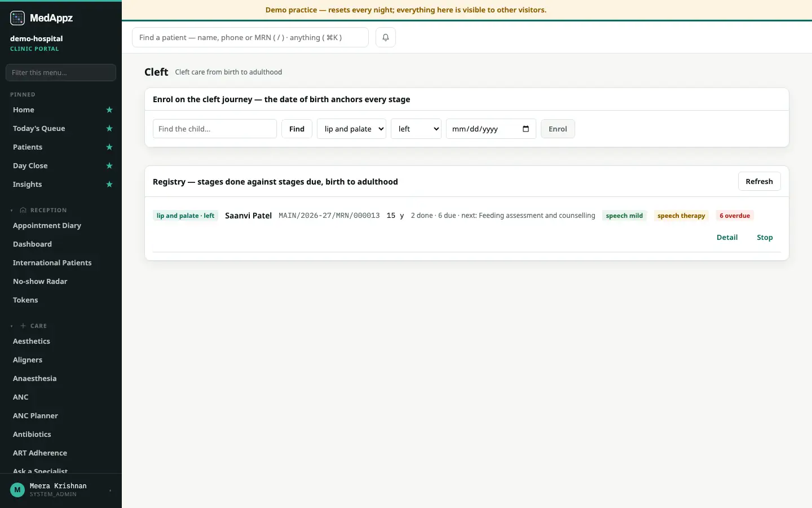Open ANC Planner
The height and width of the screenshot is (508, 812).
(x=36, y=416)
